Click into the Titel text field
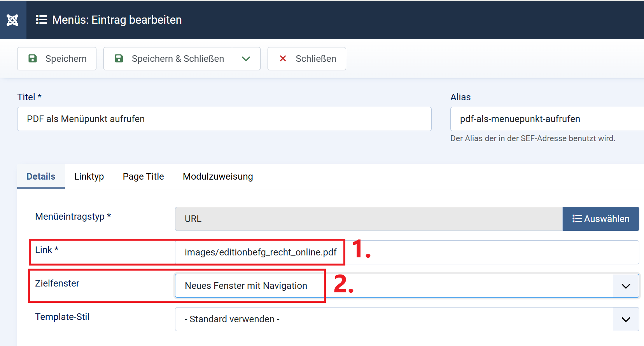Image resolution: width=644 pixels, height=346 pixels. 224,119
